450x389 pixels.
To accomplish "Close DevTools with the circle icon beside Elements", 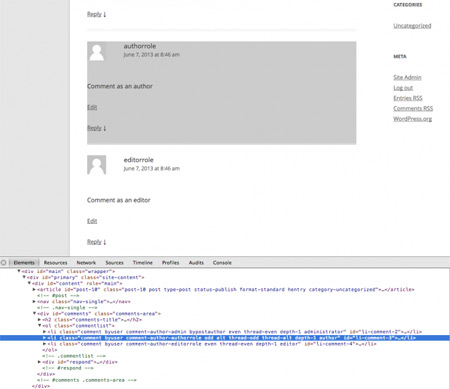I will point(4,263).
